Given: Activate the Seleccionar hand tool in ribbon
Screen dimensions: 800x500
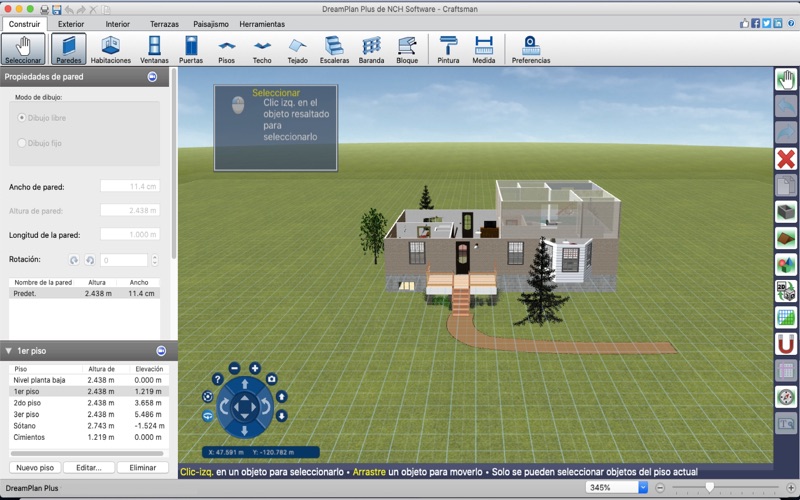Looking at the screenshot, I should click(x=23, y=49).
